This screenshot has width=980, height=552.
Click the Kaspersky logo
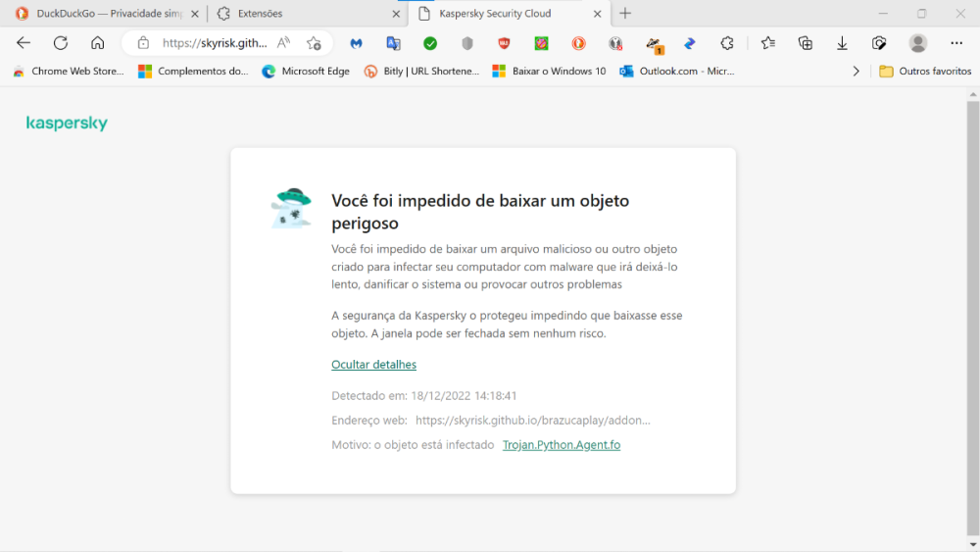point(67,124)
